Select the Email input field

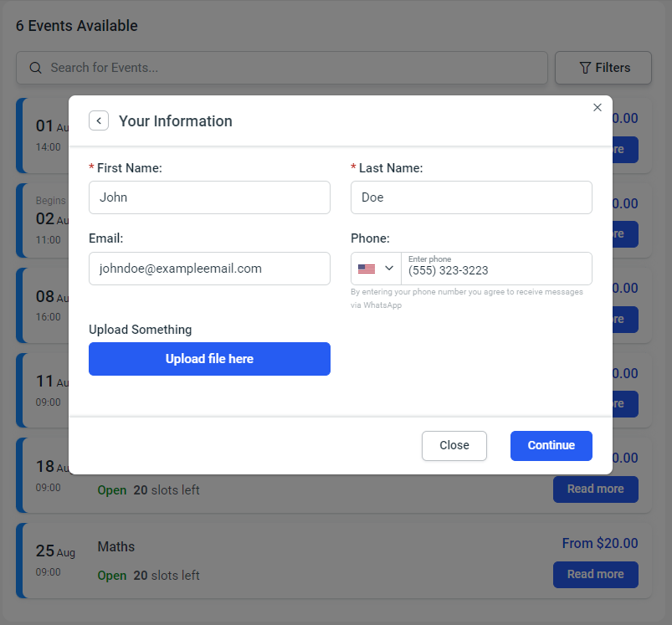click(x=209, y=269)
